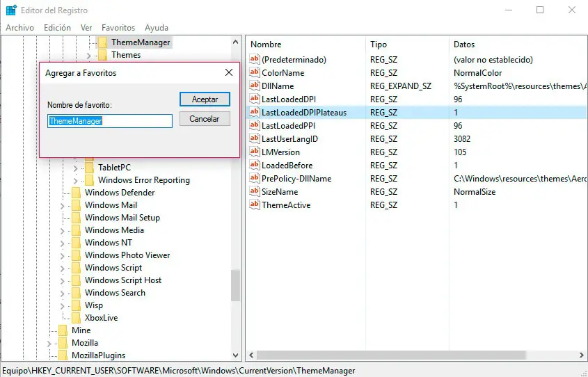Viewport: 588px width, 377px height.
Task: Click the Windows Error Reporting folder icon
Action: pyautogui.click(x=89, y=180)
